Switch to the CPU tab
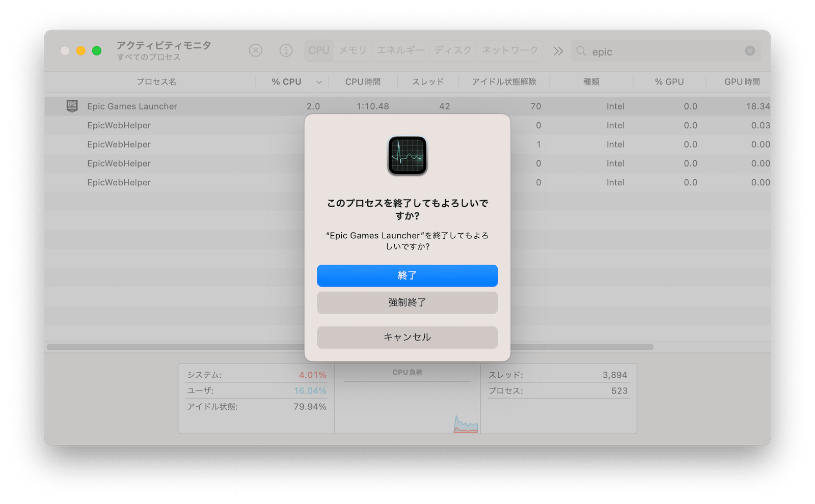The width and height of the screenshot is (815, 504). (319, 50)
